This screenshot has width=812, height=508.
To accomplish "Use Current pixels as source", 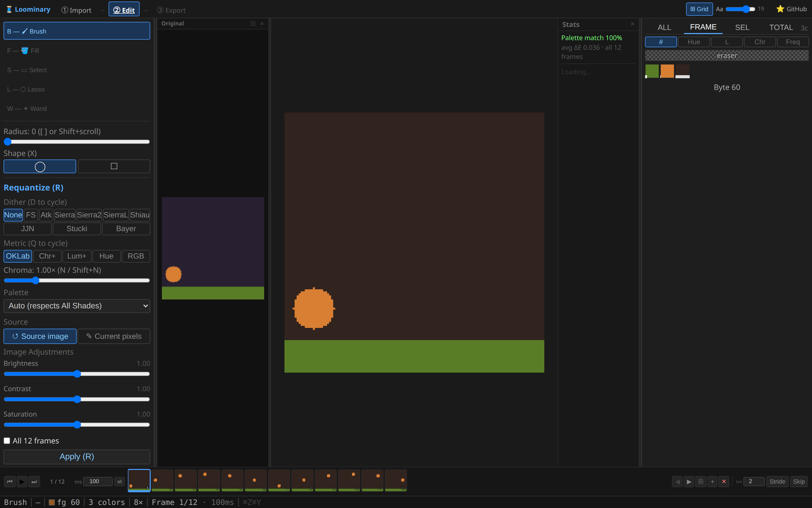I will pyautogui.click(x=114, y=336).
